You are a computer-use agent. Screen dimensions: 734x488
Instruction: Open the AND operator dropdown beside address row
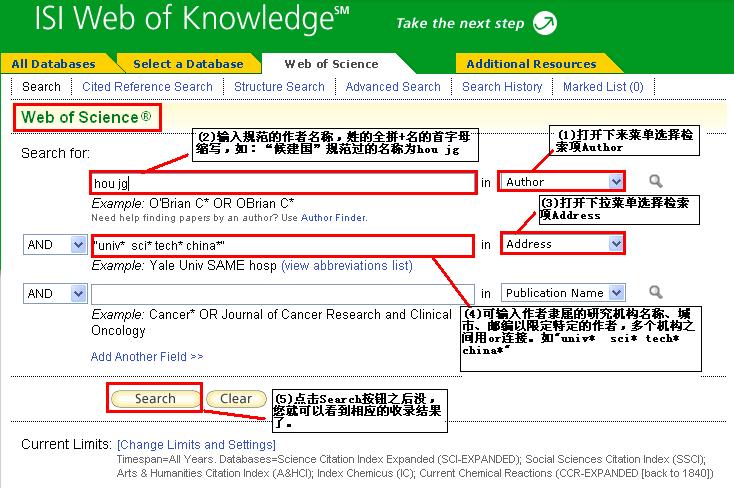pyautogui.click(x=55, y=244)
